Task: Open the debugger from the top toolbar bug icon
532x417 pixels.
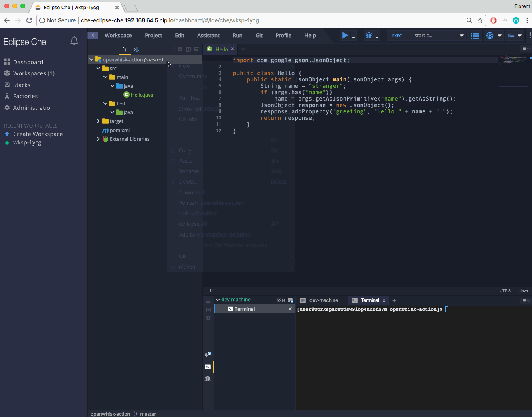Action: coord(369,35)
